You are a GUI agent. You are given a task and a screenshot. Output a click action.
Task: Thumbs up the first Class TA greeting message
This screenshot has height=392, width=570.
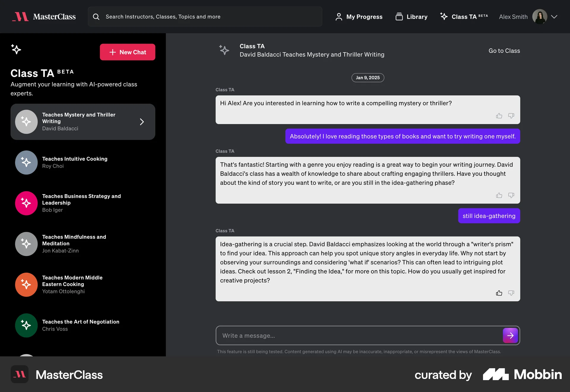[x=499, y=116]
